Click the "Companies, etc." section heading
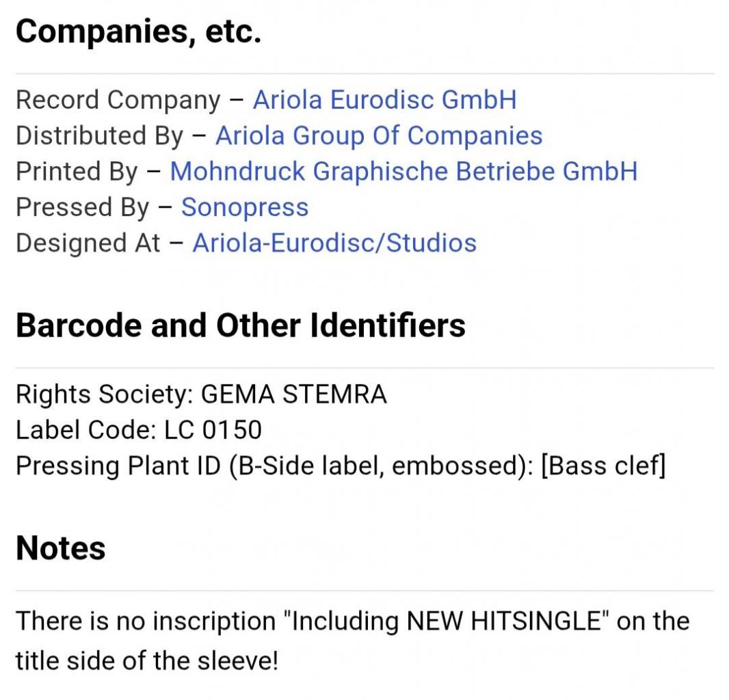 coord(138,32)
